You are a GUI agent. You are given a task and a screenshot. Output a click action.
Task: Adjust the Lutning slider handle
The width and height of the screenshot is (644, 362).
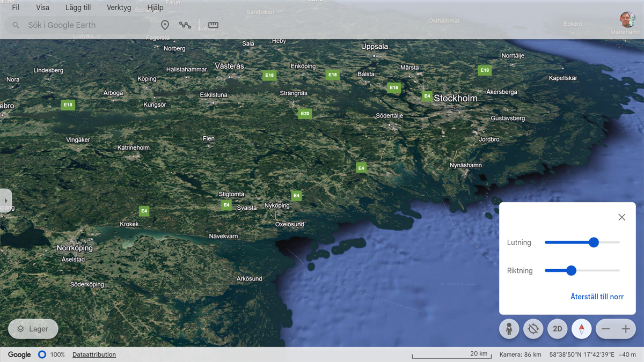click(594, 242)
